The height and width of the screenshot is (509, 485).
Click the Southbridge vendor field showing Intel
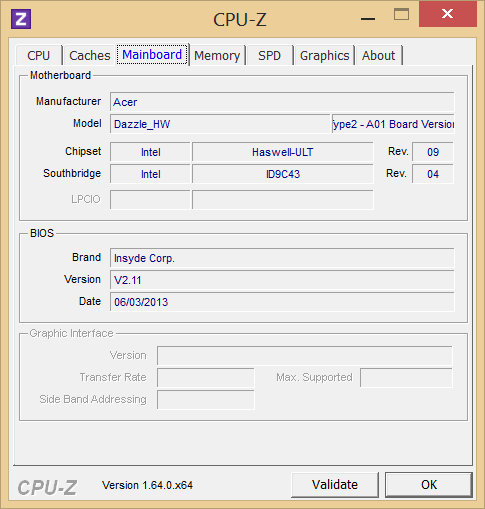point(150,174)
